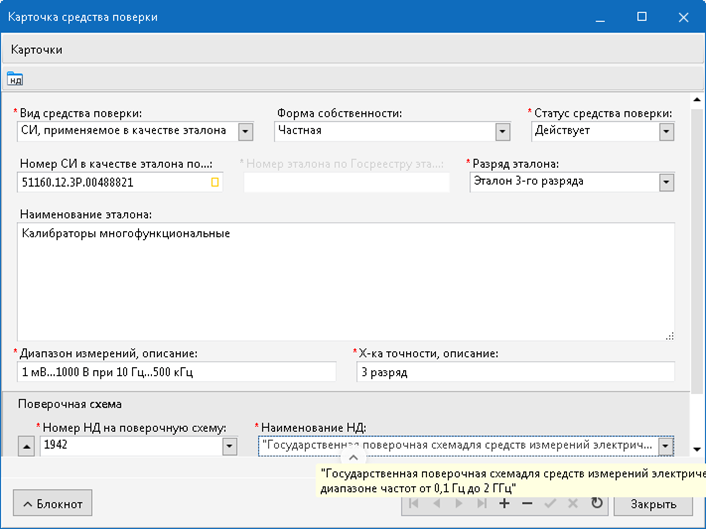Click the Действует status value

tap(562, 131)
